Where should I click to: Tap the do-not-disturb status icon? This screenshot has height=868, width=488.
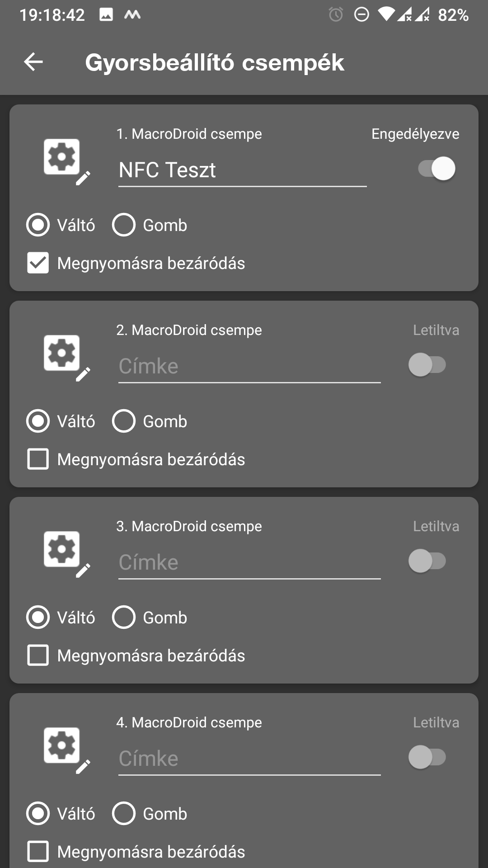(x=361, y=15)
